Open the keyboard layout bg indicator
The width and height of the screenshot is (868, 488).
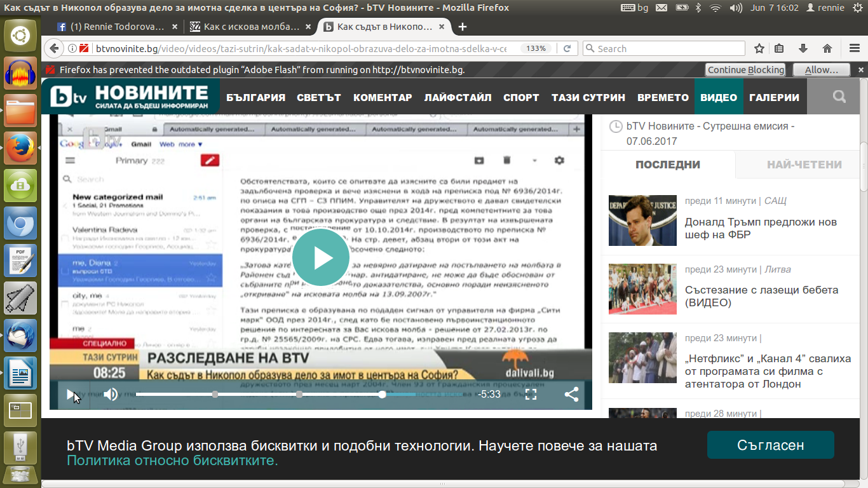tap(634, 8)
